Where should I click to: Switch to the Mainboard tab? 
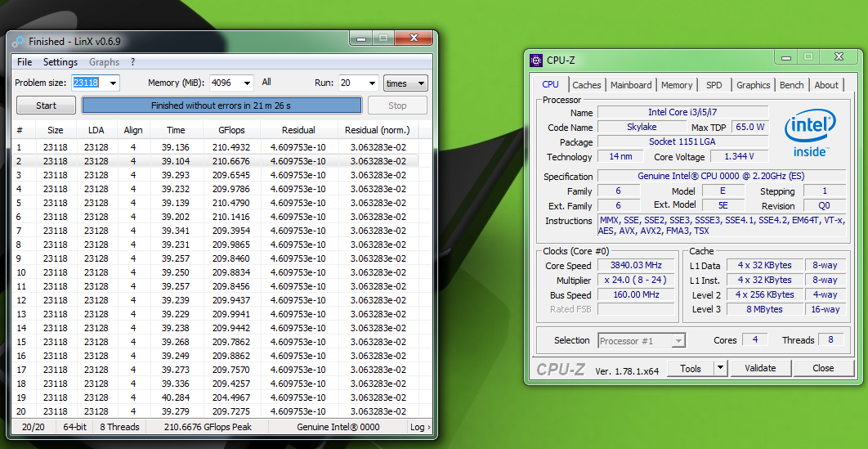point(631,85)
